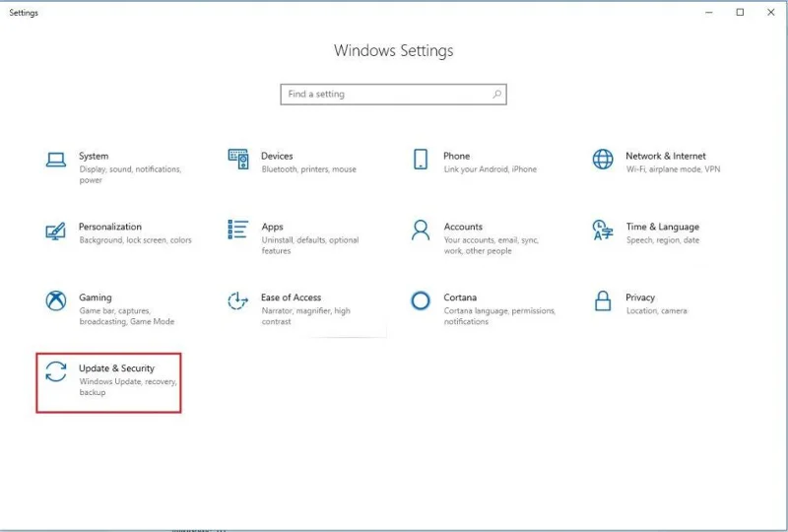Select the Personalization heading

[110, 227]
